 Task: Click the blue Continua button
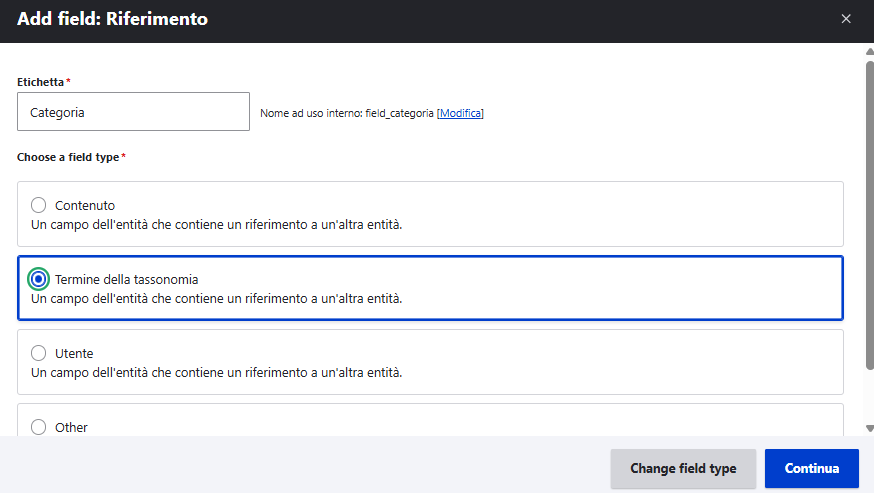[811, 468]
